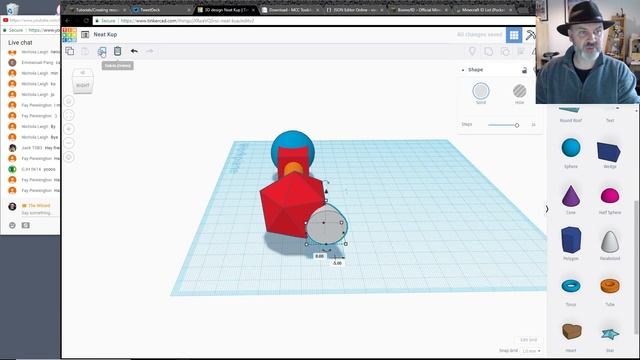Screen dimensions: 640x360
Task: Click the 0.00 dimension value box
Action: coord(320,256)
